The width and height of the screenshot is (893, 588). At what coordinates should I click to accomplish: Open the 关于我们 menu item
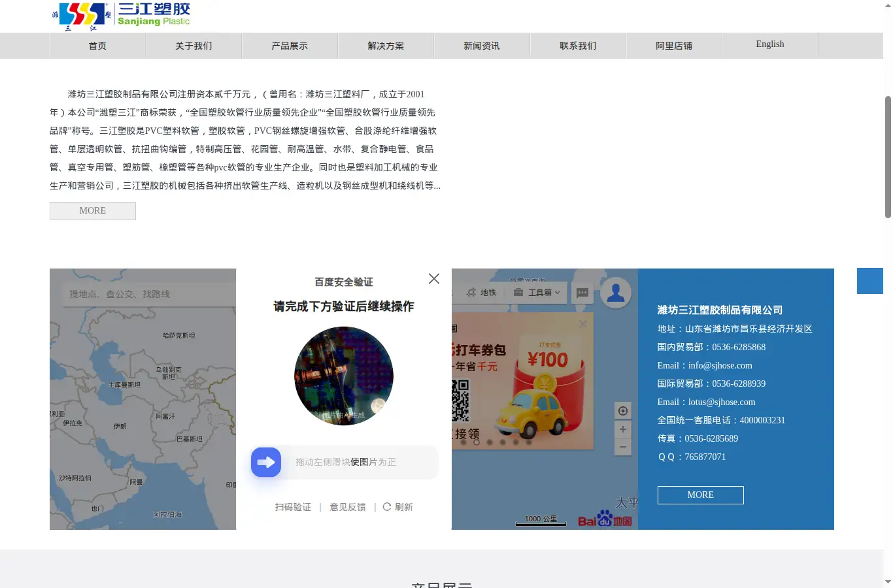[194, 46]
